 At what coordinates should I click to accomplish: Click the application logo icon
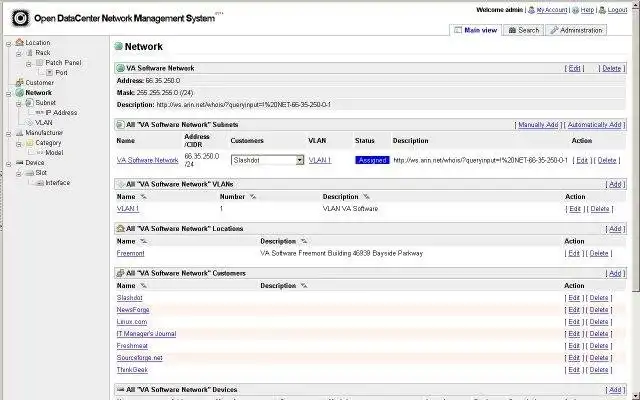[20, 18]
